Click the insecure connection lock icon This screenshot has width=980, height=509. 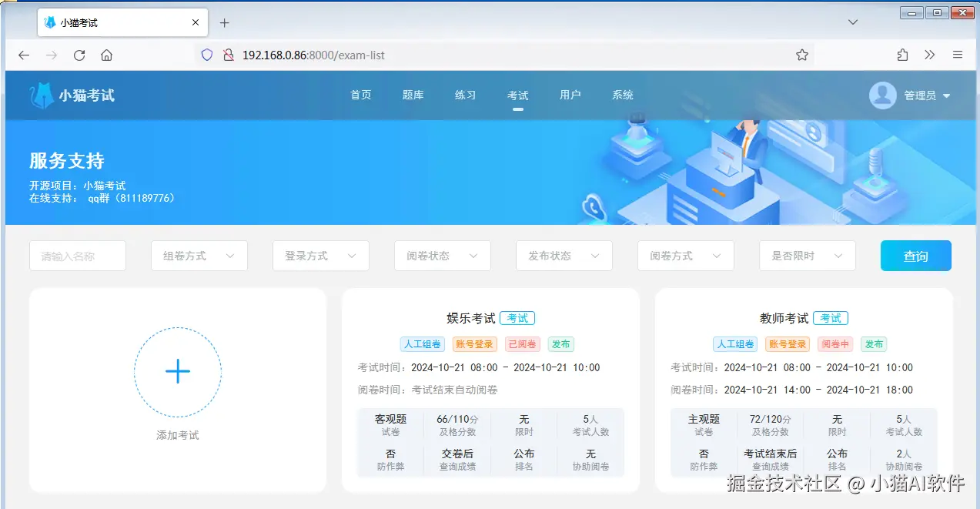(x=228, y=55)
